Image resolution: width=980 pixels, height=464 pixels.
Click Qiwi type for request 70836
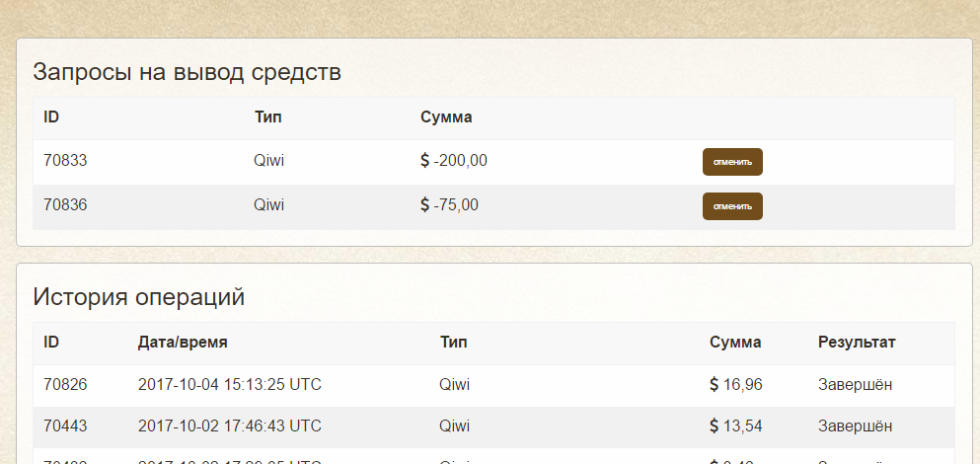point(268,205)
